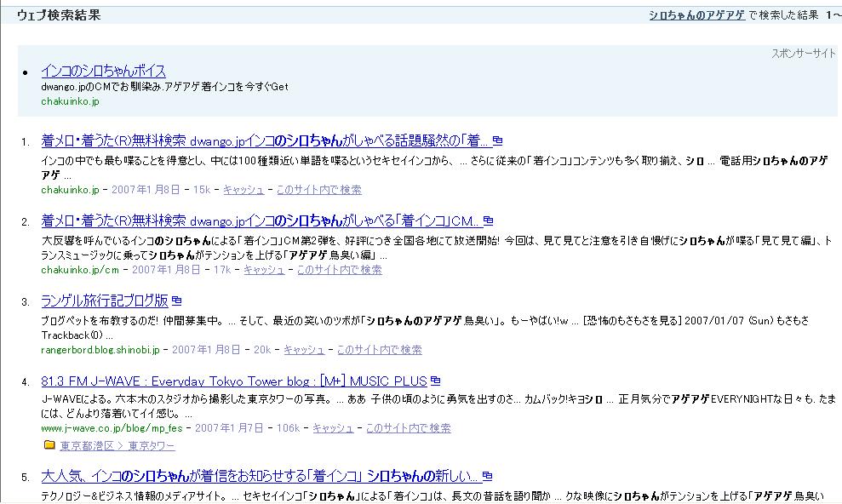842x504 pixels.
Task: Click green URL chakuinko.jp/cm
Action: 80,269
